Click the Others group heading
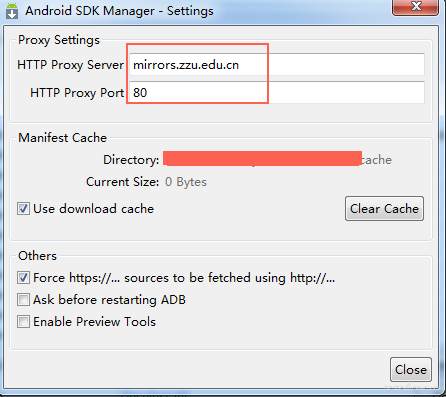The image size is (446, 397). [37, 256]
